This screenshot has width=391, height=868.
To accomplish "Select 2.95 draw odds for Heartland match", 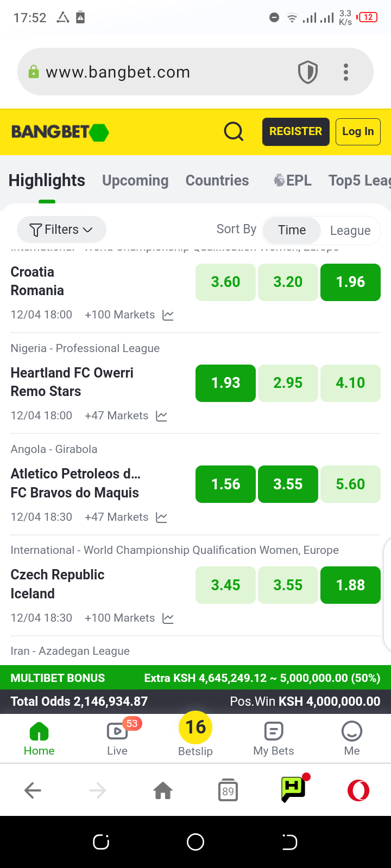I will pos(288,383).
